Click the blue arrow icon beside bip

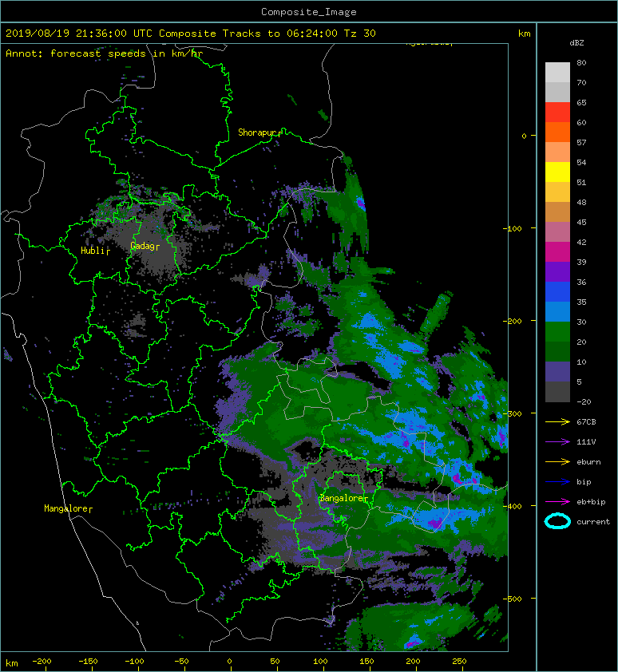pos(557,482)
